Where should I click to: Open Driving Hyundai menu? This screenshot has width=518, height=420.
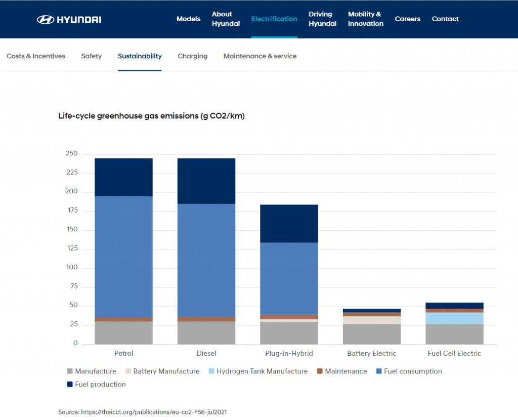322,19
